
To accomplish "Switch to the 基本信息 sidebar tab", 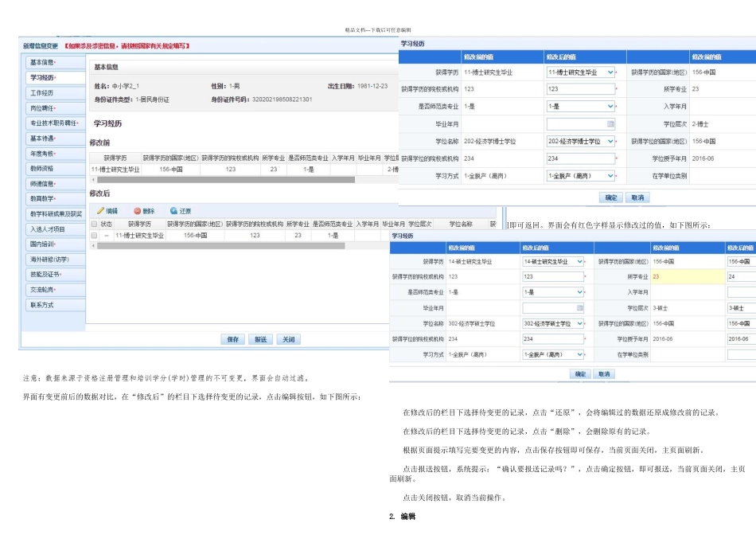I will (x=55, y=62).
